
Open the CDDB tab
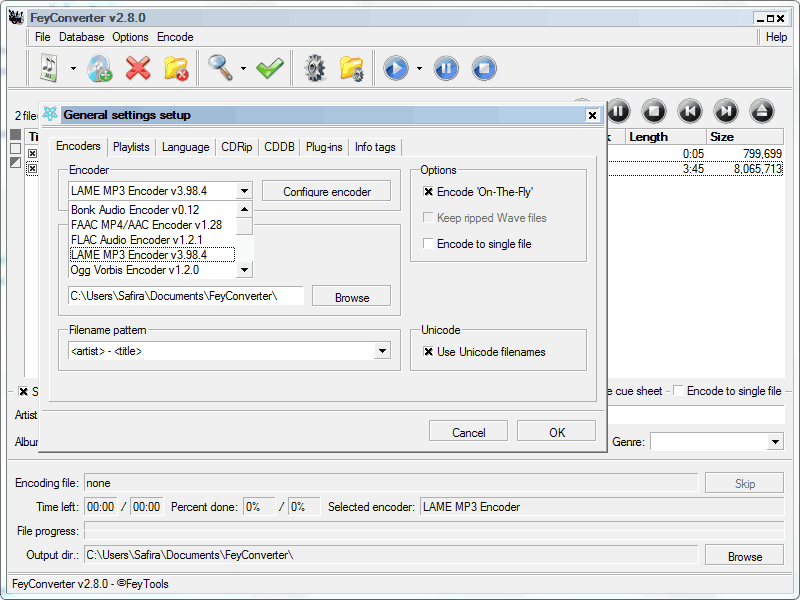point(279,147)
